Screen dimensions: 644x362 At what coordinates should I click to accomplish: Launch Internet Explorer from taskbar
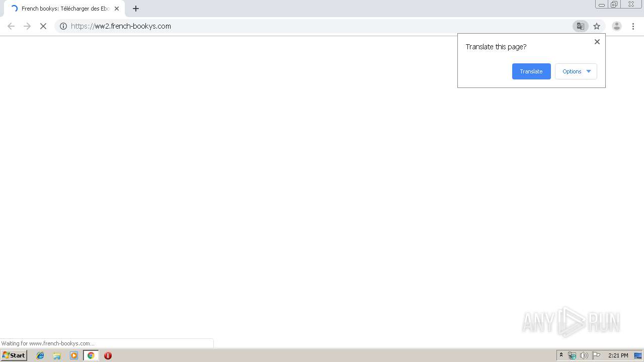(x=40, y=355)
